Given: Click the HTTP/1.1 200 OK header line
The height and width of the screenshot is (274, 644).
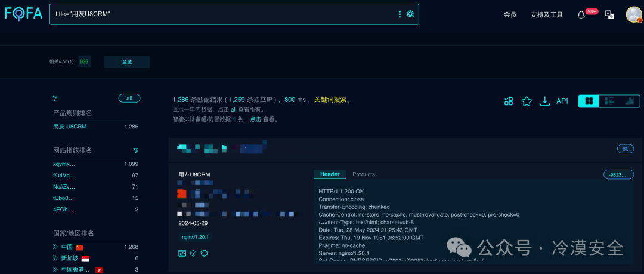Looking at the screenshot, I should click(x=341, y=191).
